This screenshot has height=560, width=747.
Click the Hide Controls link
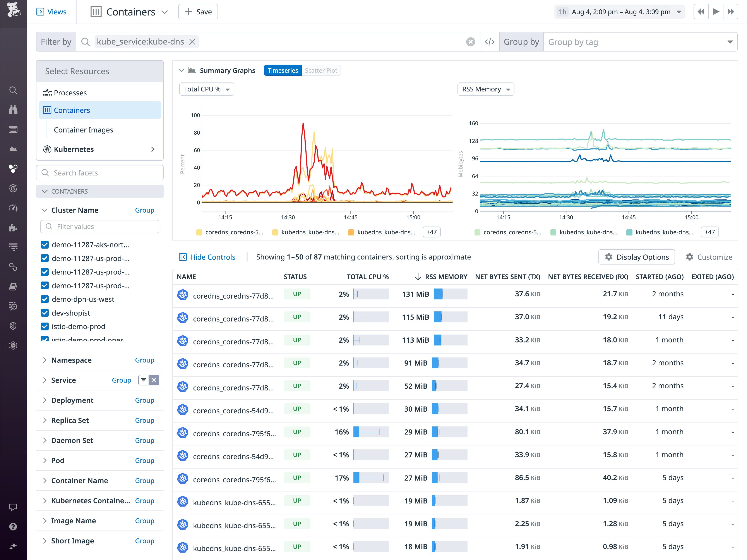point(207,257)
